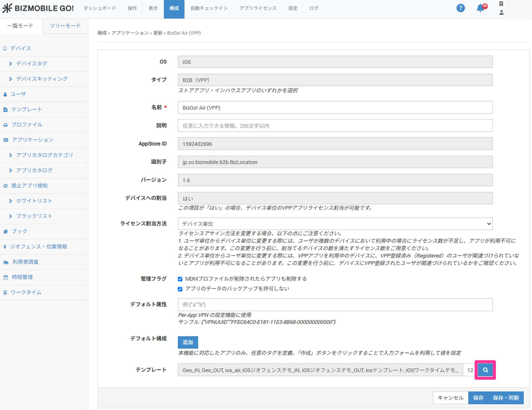532x410 pixels.
Task: Click the help question mark icon
Action: pos(460,8)
